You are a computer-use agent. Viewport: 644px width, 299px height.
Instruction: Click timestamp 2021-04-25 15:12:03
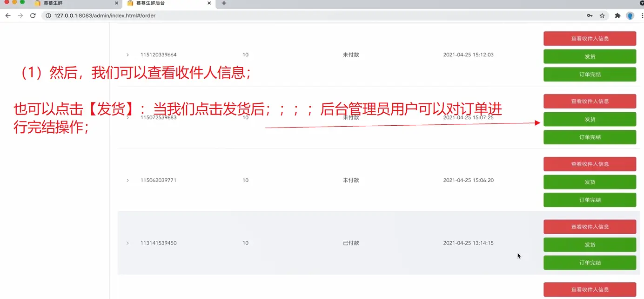(469, 55)
